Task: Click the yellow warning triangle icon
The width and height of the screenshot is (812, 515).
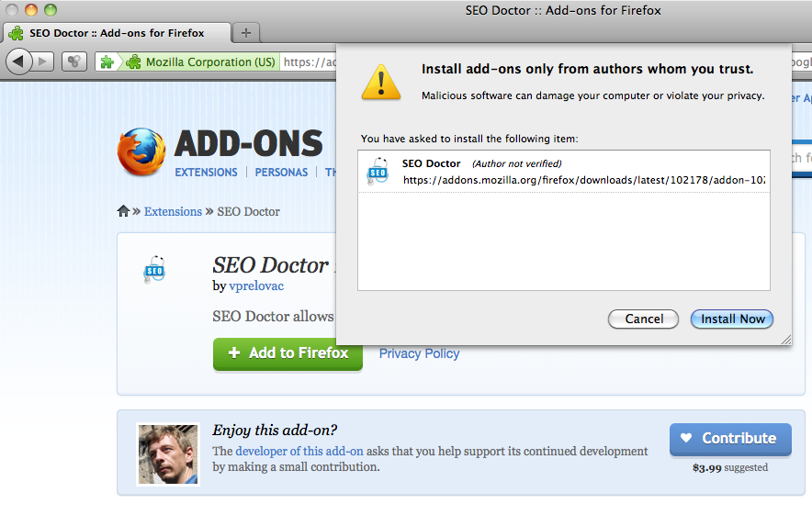Action: point(381,82)
